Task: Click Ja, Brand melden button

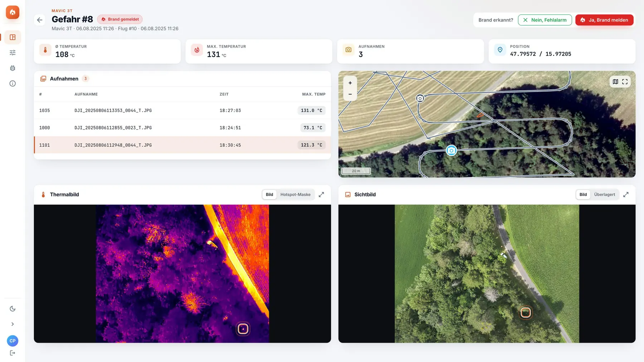Action: (604, 20)
